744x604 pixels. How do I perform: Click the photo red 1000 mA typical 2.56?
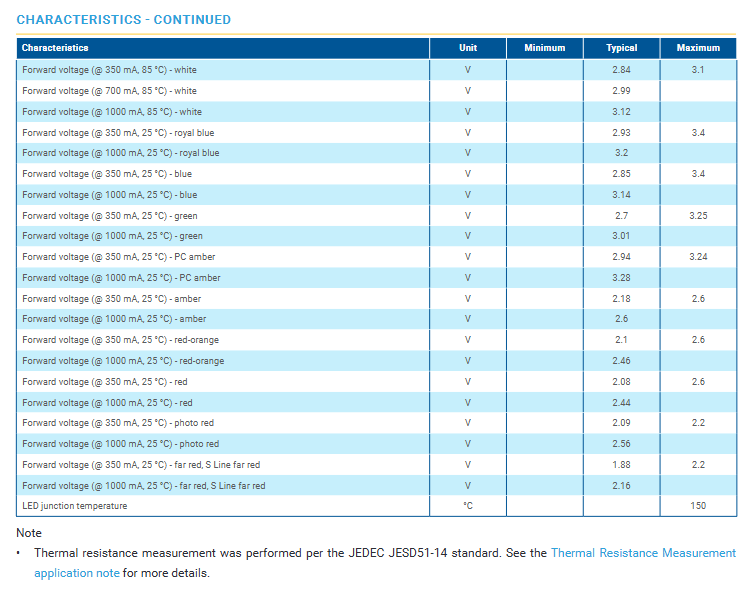(621, 444)
